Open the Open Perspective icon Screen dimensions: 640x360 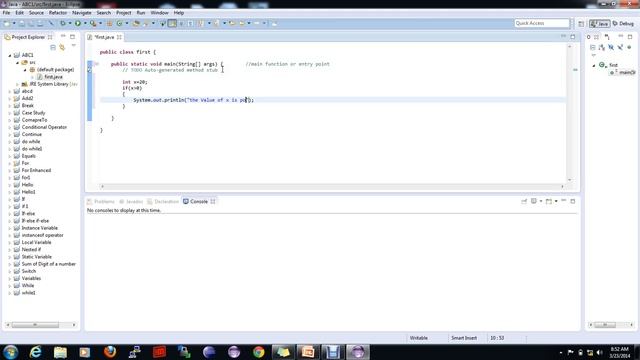581,24
